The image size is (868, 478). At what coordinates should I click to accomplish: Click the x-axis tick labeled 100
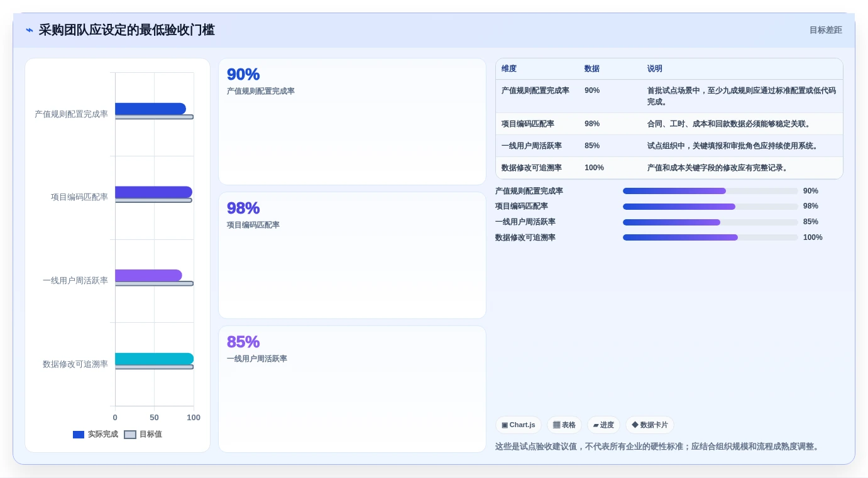coord(194,418)
